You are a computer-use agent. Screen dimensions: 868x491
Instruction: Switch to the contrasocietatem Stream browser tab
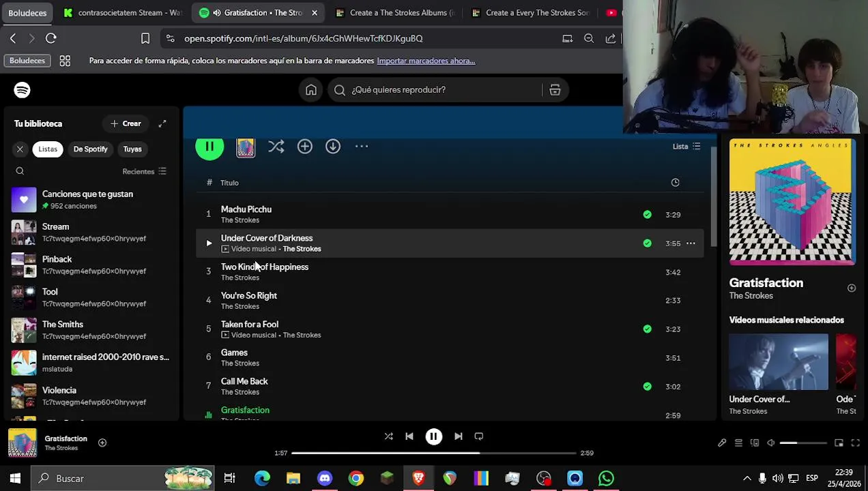click(123, 13)
